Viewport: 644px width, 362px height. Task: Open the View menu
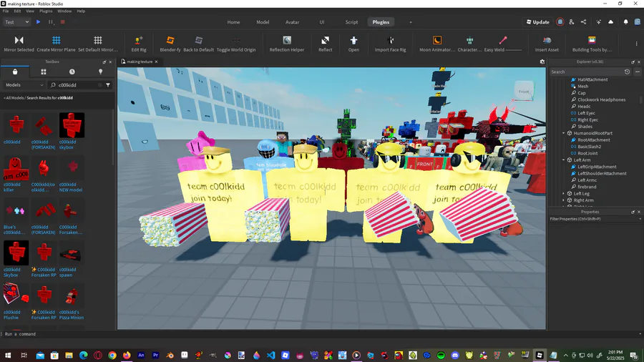click(x=30, y=11)
